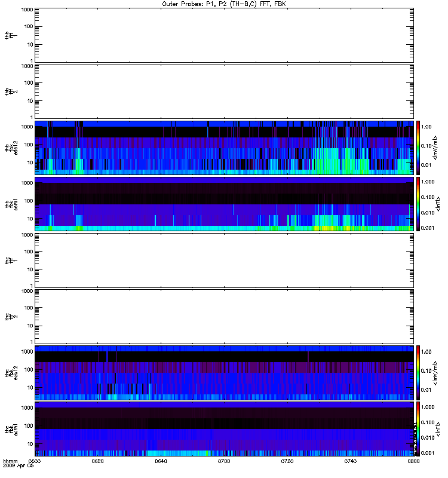Click the '100' y-axis tick of thc fbk edc12 panel
Image resolution: width=448 pixels, height=478 pixels.
29,369
